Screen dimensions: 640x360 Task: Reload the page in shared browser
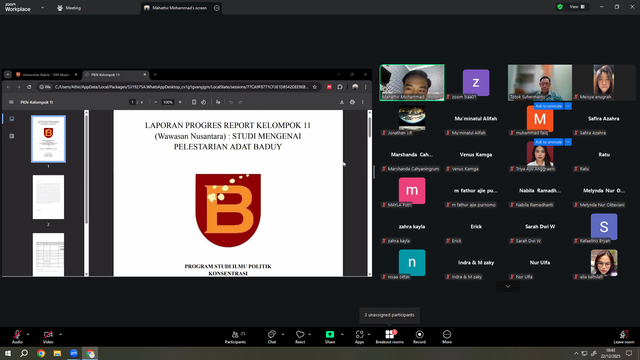click(29, 87)
